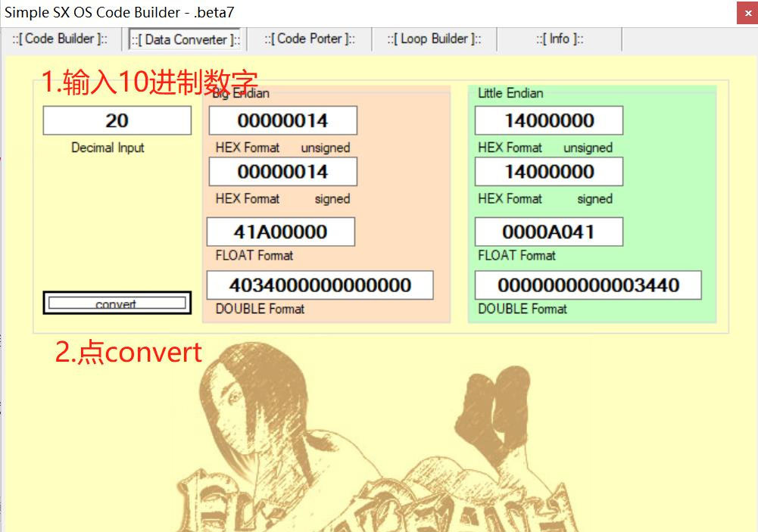Select the Data Converter tab
This screenshot has width=758, height=532.
click(x=186, y=39)
